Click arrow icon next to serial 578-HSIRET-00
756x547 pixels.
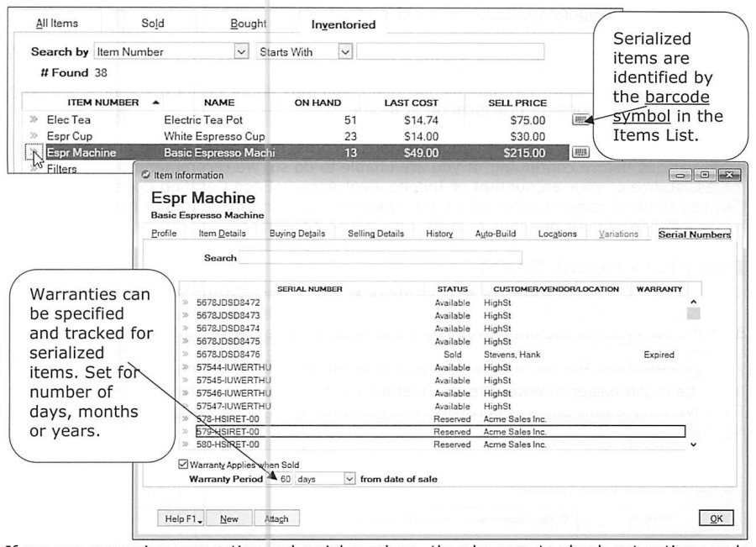click(185, 418)
